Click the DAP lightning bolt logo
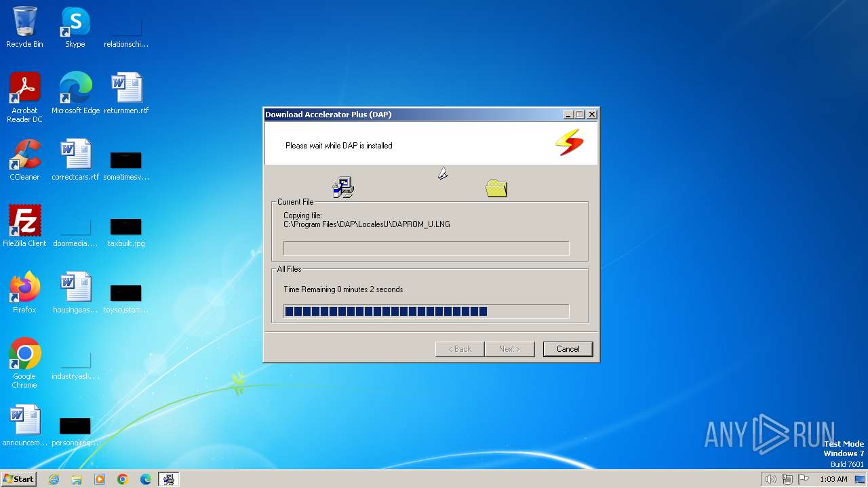The image size is (868, 488). (569, 142)
